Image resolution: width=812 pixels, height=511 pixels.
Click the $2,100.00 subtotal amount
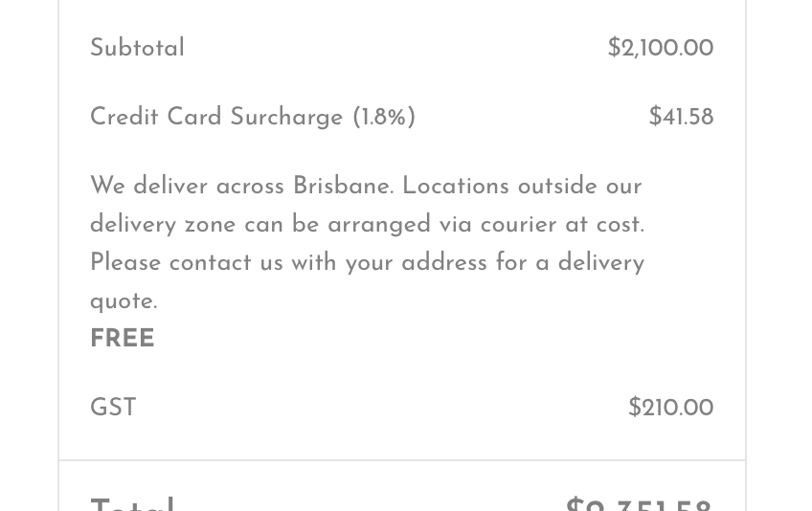click(660, 49)
